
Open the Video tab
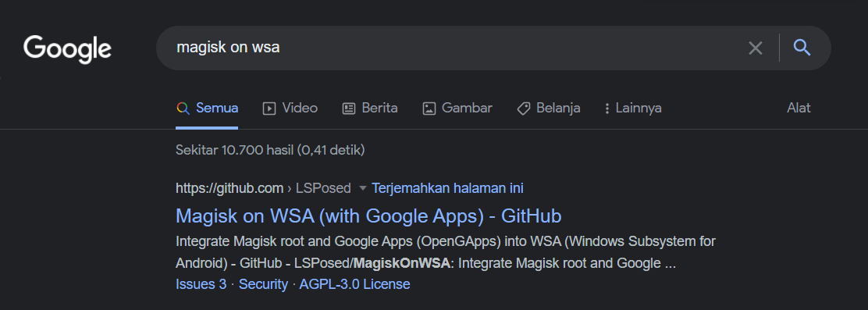click(290, 109)
